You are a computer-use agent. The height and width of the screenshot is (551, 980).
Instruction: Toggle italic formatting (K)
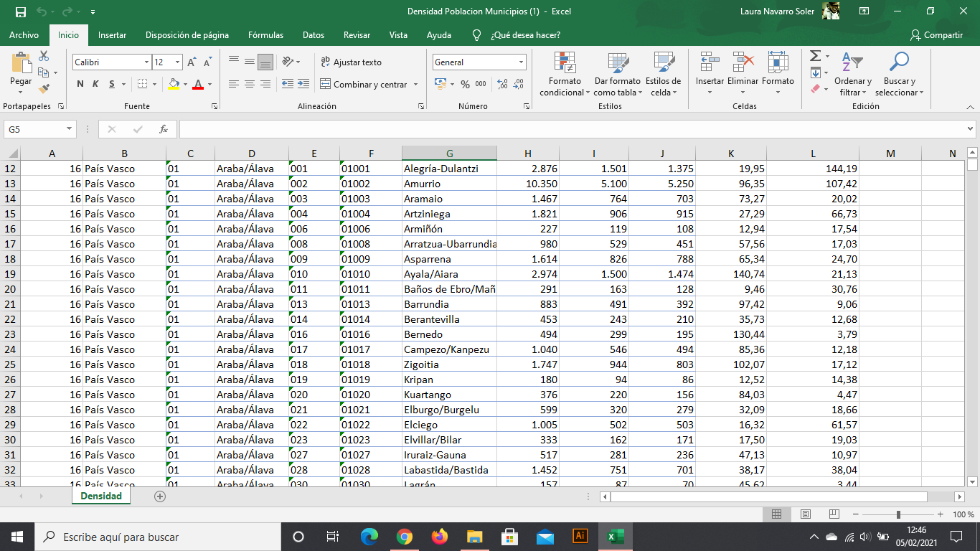tap(95, 85)
